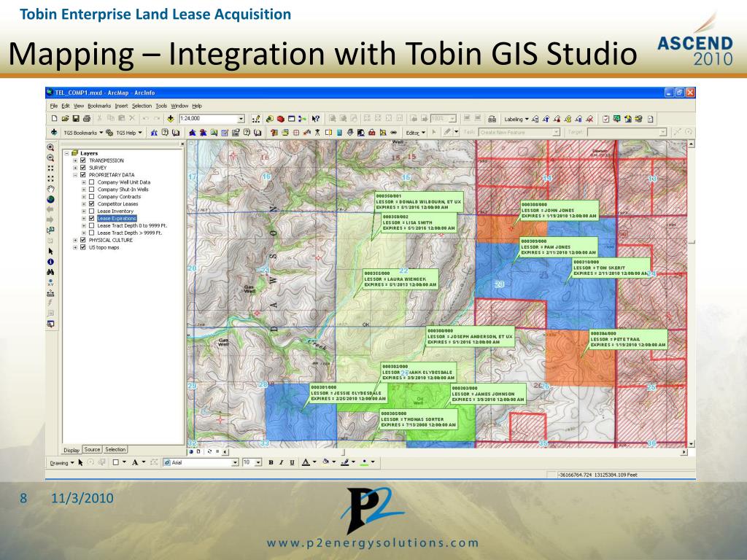Click the Select Features tool icon
This screenshot has width=747, height=560.
(50, 230)
